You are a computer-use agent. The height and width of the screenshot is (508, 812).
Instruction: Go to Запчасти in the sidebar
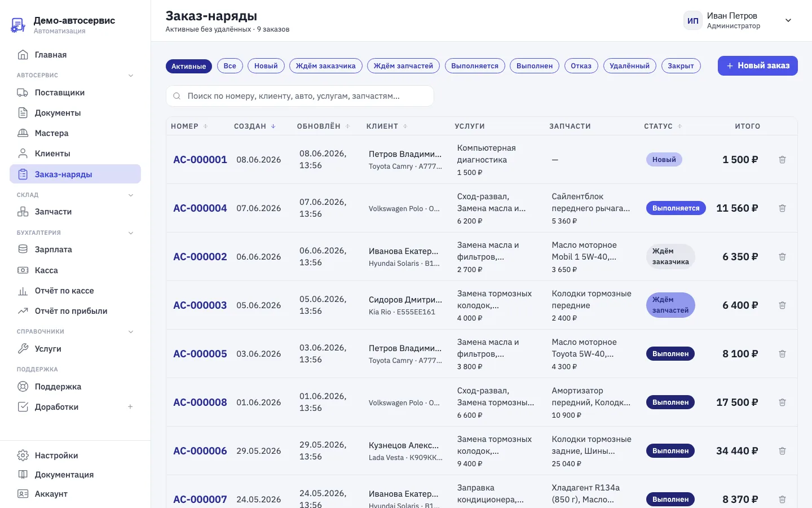[x=75, y=212]
